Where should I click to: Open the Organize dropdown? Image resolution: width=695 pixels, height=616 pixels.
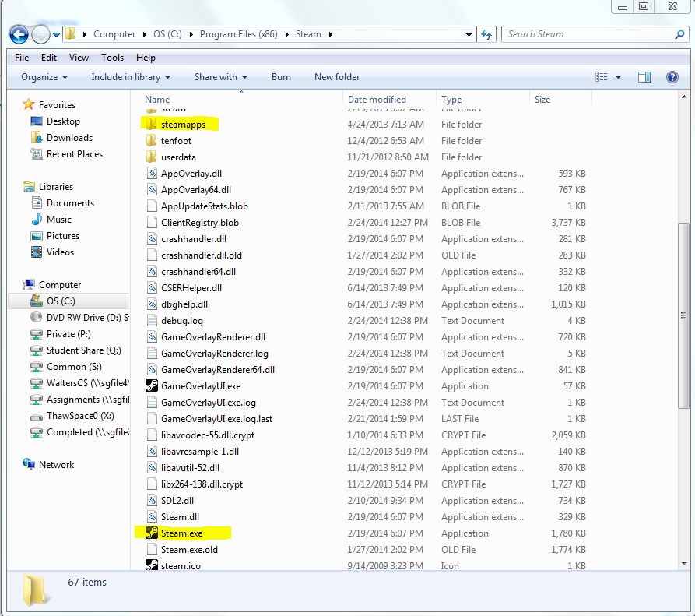click(44, 77)
